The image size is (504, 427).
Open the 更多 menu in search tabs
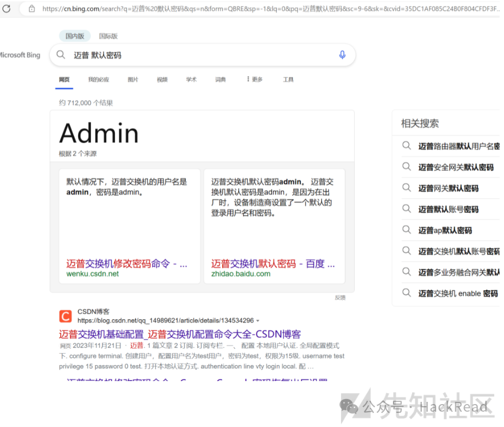click(x=254, y=79)
